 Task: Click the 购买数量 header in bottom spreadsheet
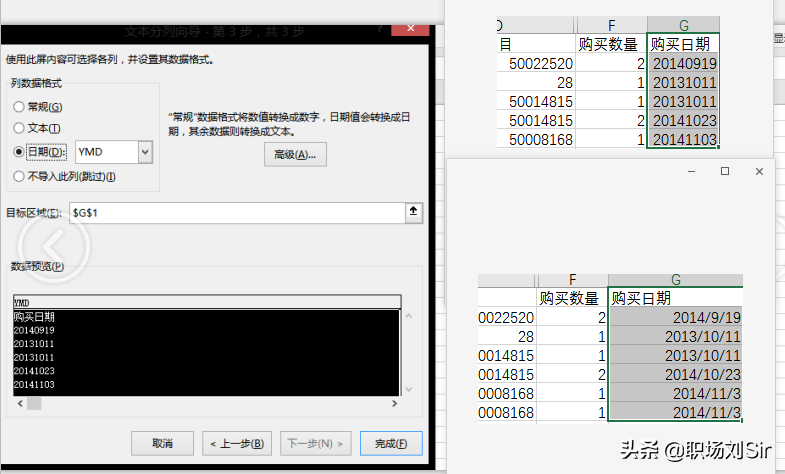point(572,298)
